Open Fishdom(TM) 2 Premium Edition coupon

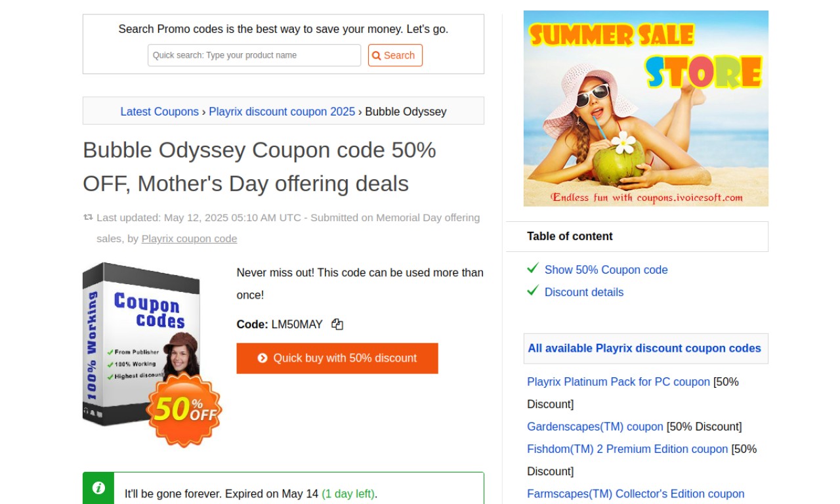pos(627,449)
